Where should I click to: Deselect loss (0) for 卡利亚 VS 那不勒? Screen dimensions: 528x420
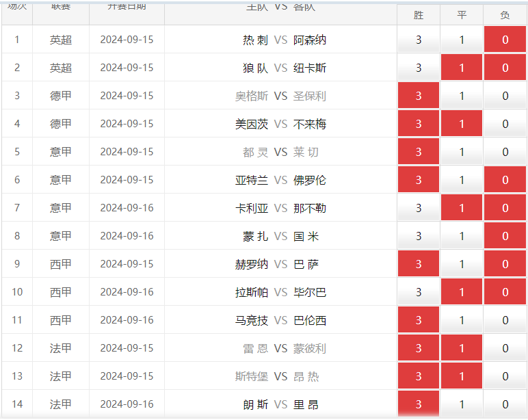(505, 208)
